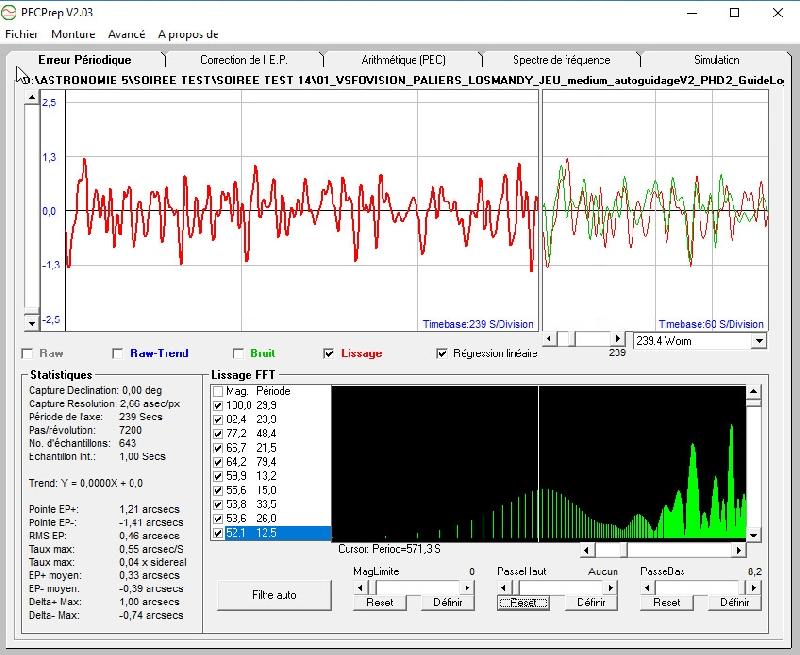The width and height of the screenshot is (800, 655).
Task: Click the left arrow of PasseHaut slider
Action: tap(504, 588)
